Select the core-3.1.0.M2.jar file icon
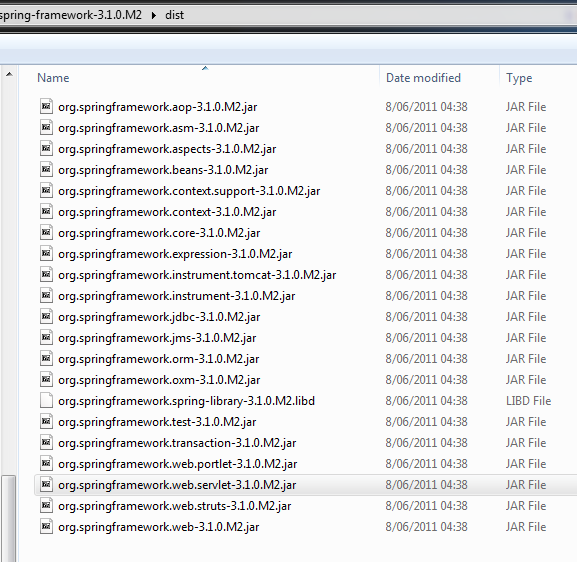Viewport: 577px width, 562px height. (46, 232)
